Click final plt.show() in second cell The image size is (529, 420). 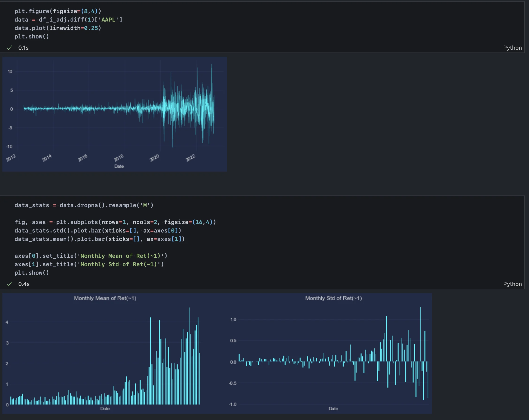pyautogui.click(x=32, y=273)
